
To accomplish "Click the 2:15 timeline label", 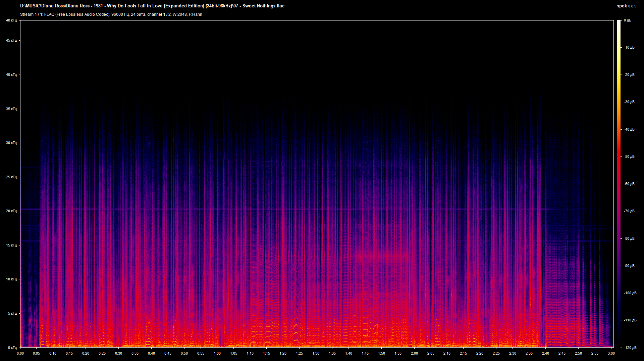I will pyautogui.click(x=463, y=353).
